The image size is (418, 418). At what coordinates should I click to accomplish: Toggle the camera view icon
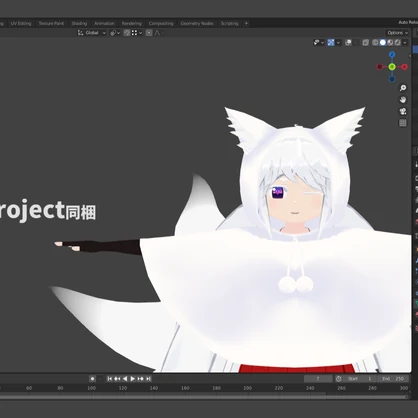coord(403,111)
